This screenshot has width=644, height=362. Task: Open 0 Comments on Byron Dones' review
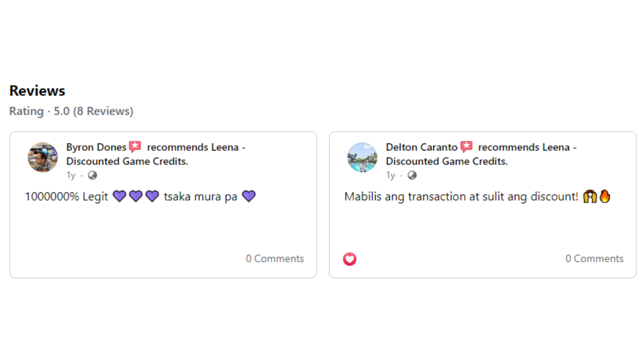point(275,259)
